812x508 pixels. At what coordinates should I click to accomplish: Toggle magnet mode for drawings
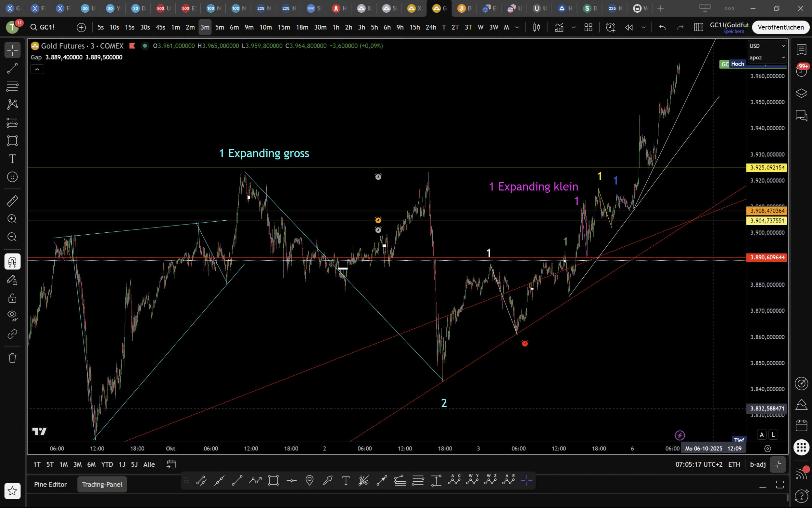(12, 261)
